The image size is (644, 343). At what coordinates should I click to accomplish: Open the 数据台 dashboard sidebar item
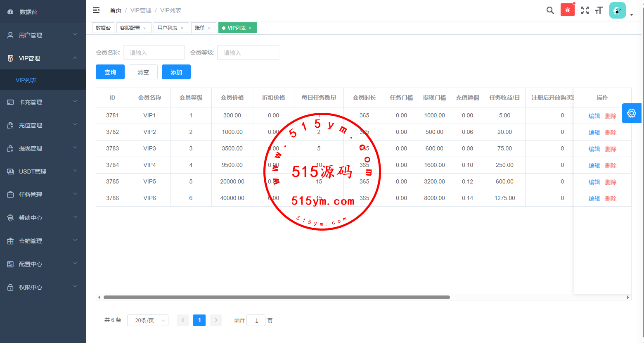(28, 12)
